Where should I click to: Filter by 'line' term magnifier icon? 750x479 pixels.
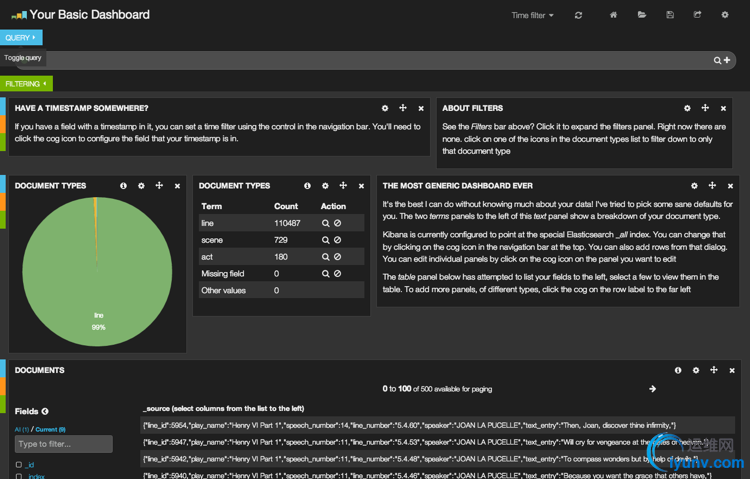325,223
